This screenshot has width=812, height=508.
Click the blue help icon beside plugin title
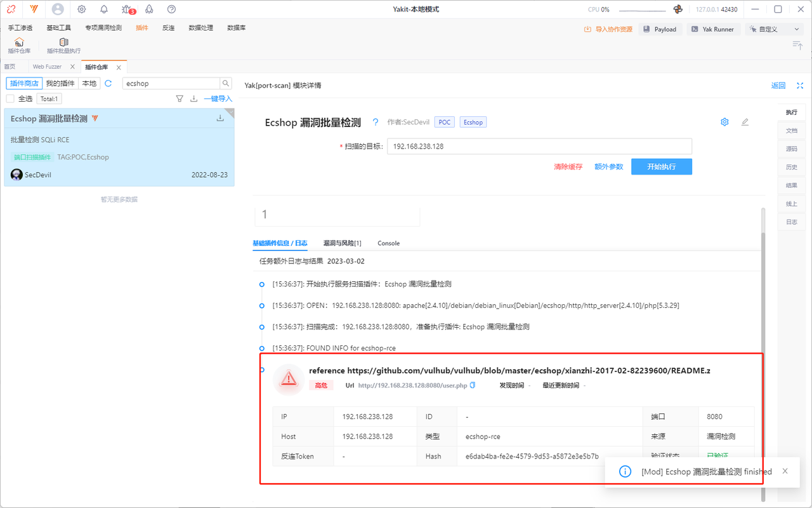(x=376, y=122)
